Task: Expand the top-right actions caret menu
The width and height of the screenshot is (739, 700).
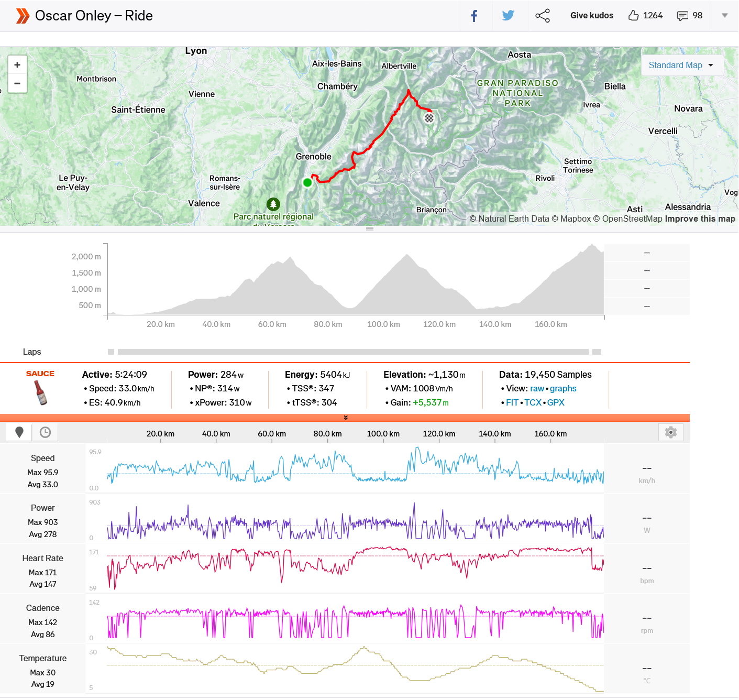Action: (x=725, y=16)
